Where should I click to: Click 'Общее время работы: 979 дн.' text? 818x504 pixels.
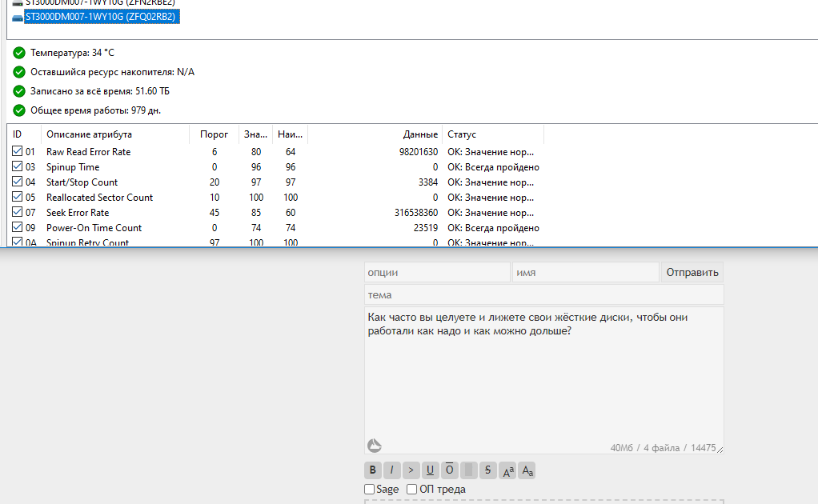95,110
